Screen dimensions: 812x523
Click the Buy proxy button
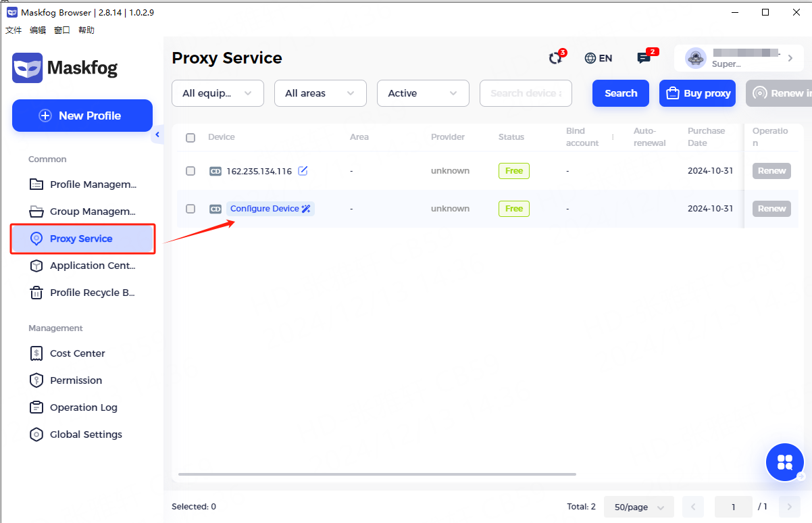tap(697, 93)
